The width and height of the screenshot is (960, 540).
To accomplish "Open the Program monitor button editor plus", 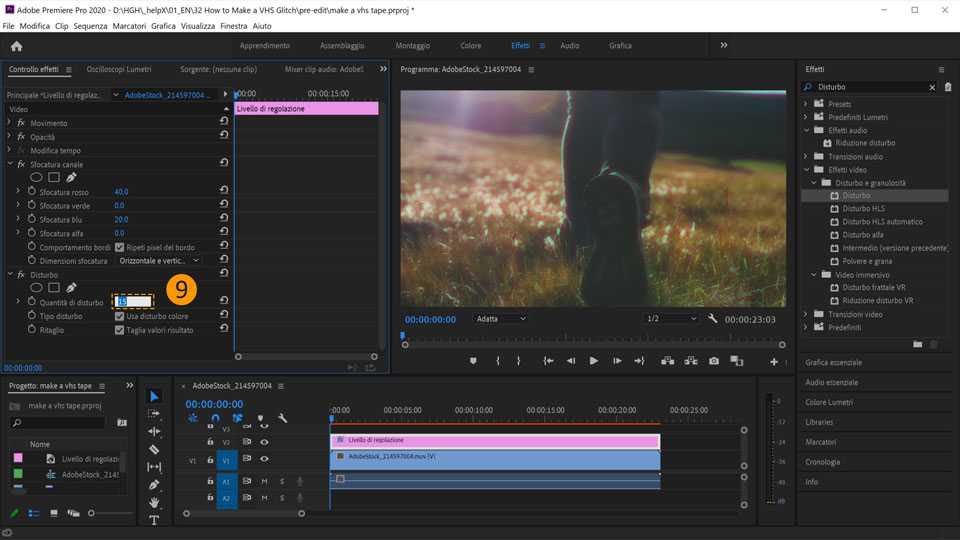I will (774, 362).
